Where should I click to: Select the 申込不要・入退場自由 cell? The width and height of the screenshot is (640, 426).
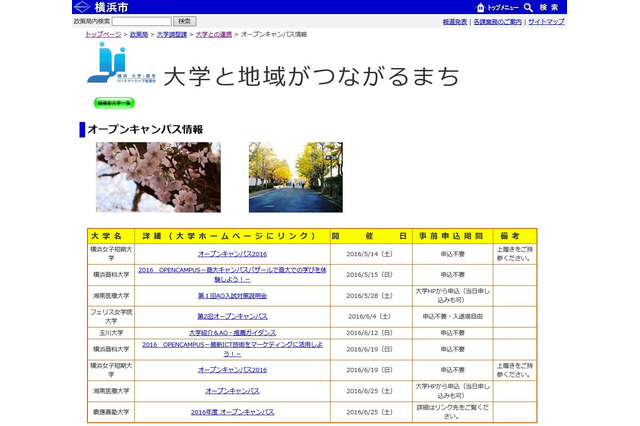tap(453, 316)
